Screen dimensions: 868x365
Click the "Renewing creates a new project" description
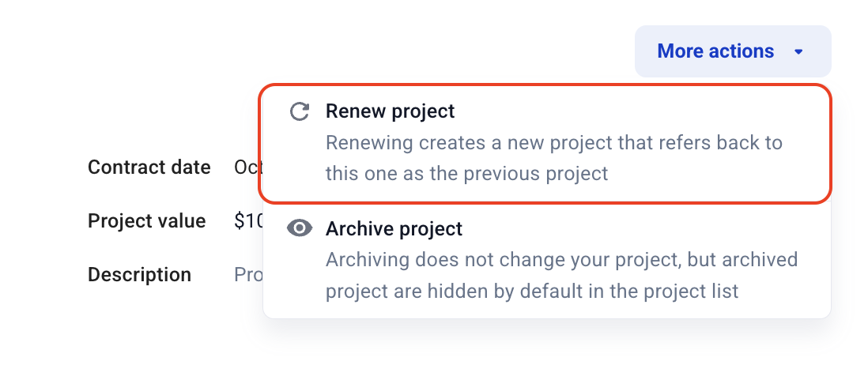point(553,158)
